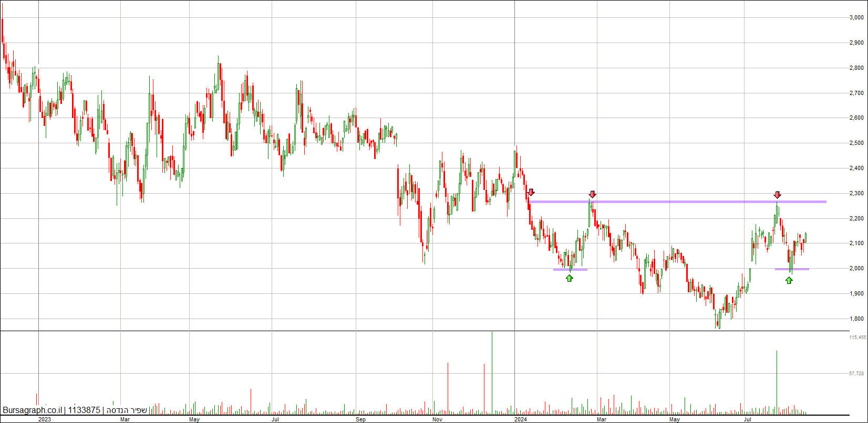This screenshot has height=423, width=868.
Task: Click the tall green volume bar in late July 2024
Action: tap(777, 382)
